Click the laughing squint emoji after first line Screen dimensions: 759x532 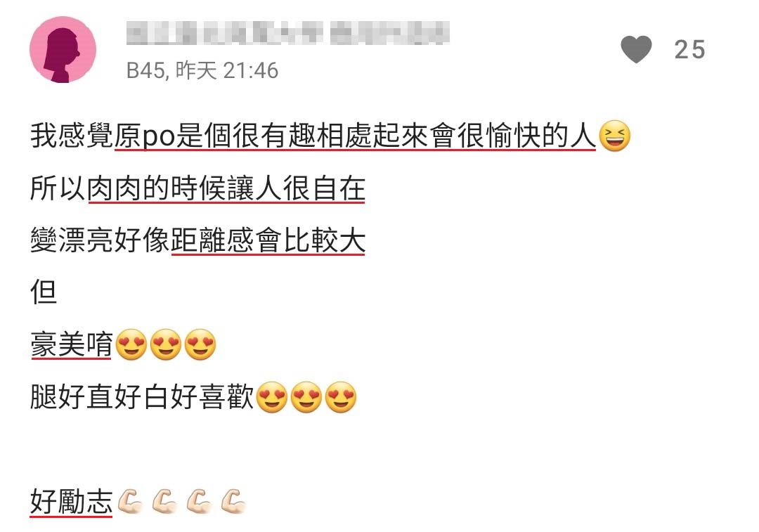click(x=615, y=136)
